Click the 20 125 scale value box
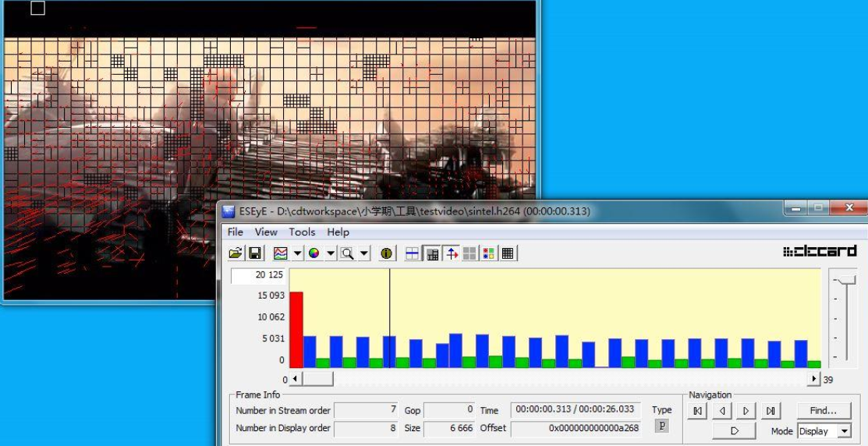 coord(258,275)
